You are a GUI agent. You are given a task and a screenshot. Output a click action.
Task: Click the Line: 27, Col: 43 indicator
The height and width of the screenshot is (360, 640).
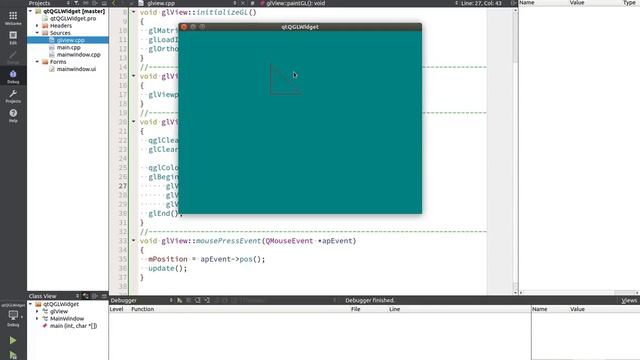481,3
